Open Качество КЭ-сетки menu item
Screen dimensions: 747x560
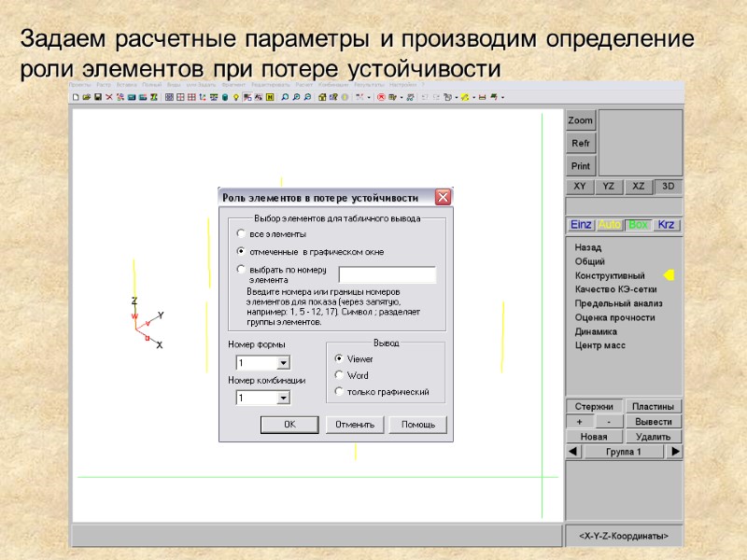(x=615, y=289)
